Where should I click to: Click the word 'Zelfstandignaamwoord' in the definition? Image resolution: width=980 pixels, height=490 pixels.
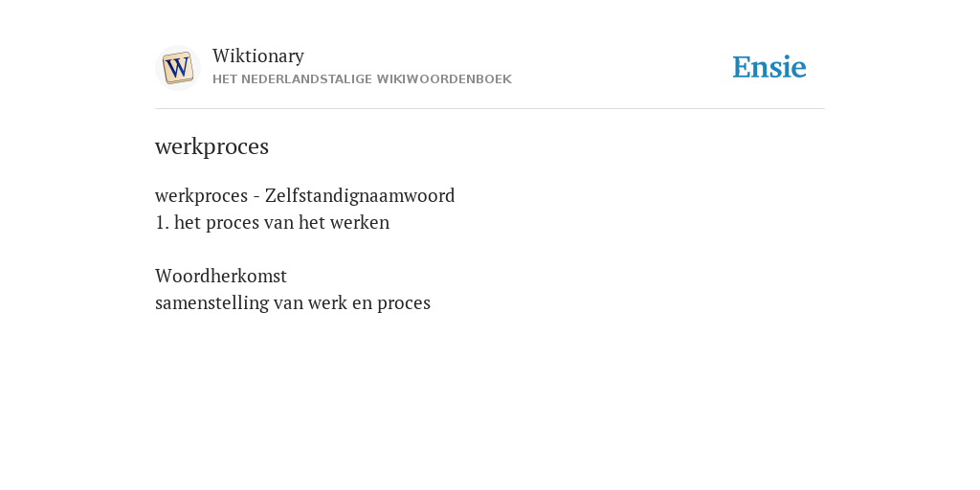[360, 195]
